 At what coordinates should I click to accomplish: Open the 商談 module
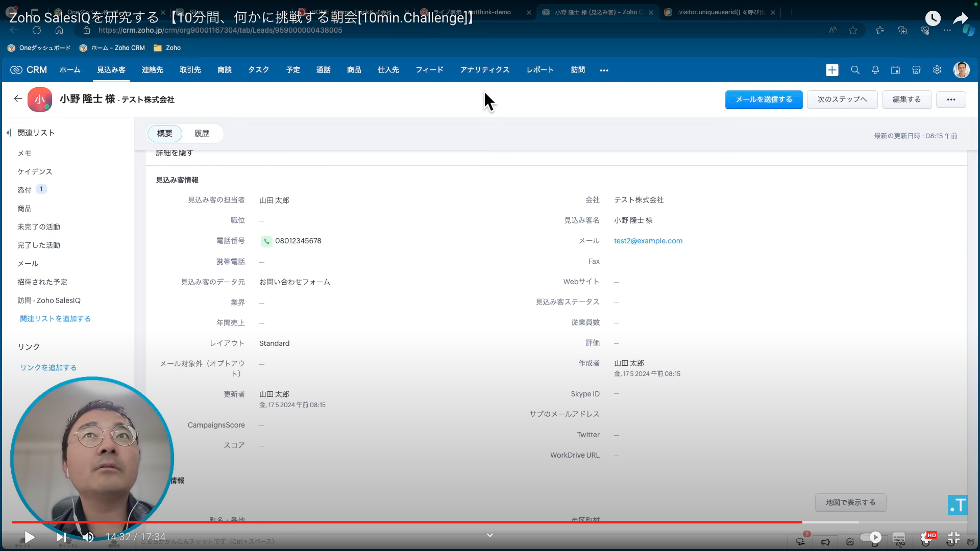(225, 70)
